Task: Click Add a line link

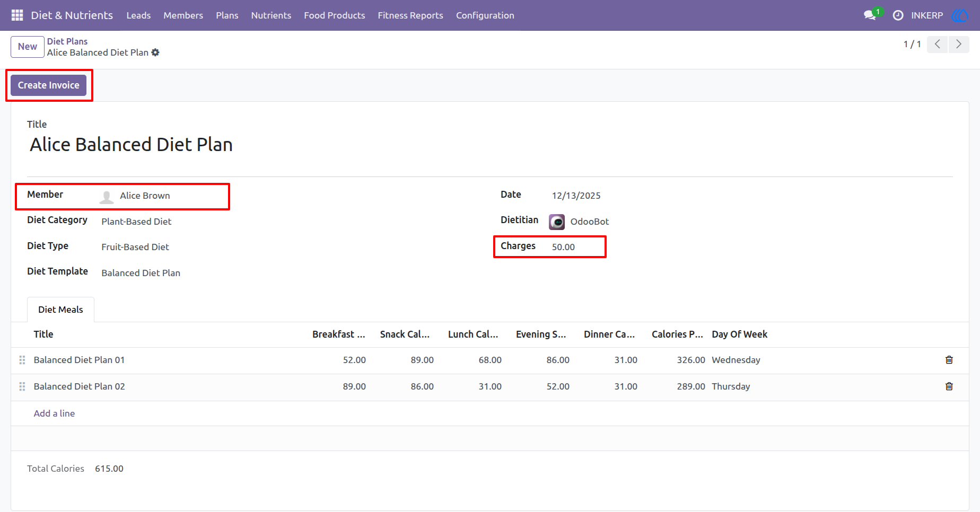Action: (54, 413)
